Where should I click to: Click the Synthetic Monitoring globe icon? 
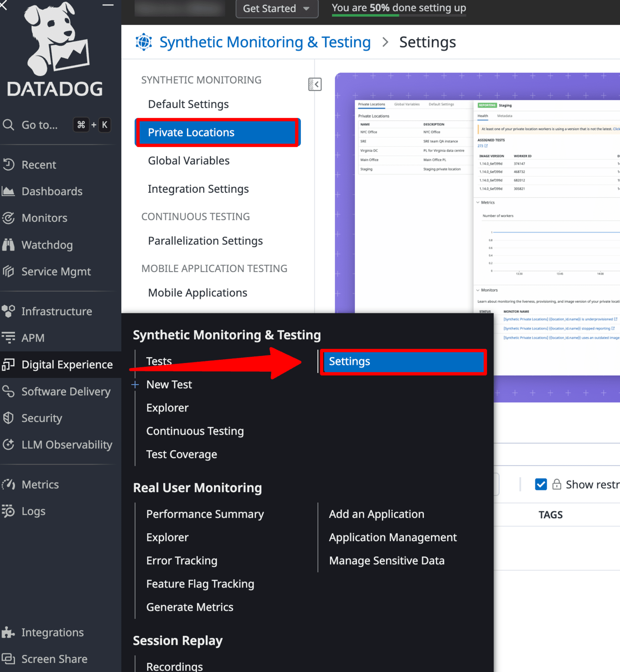click(x=144, y=42)
